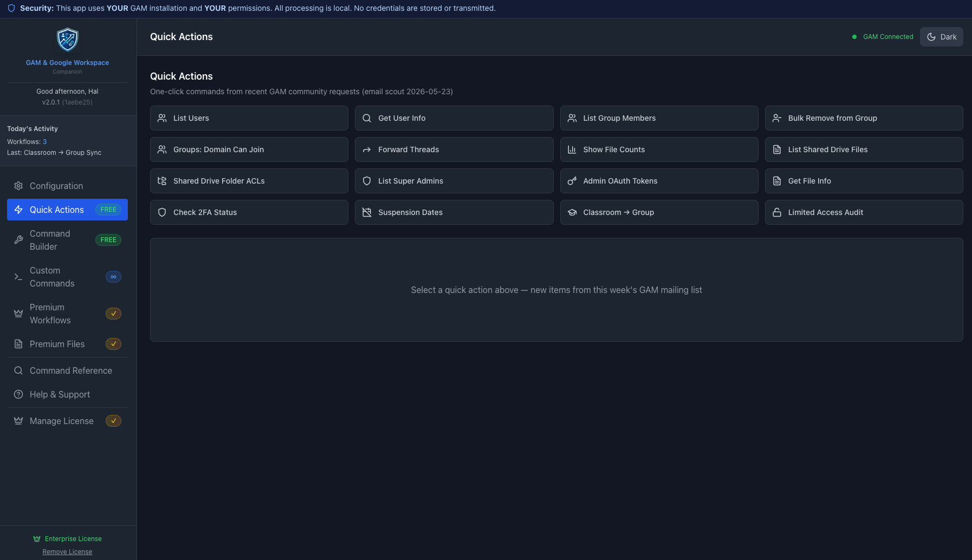Click the doc icon on Get File Info

(777, 181)
